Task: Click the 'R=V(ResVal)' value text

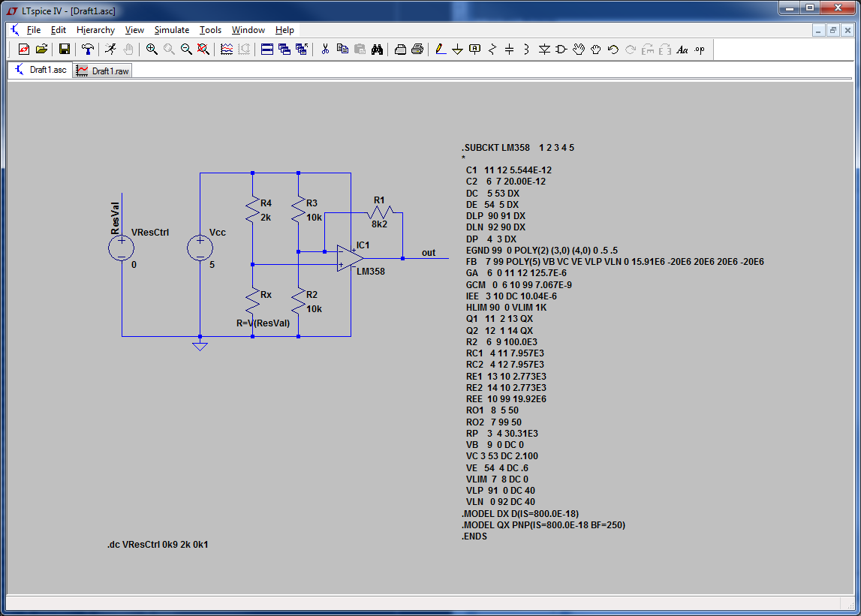Action: point(263,323)
